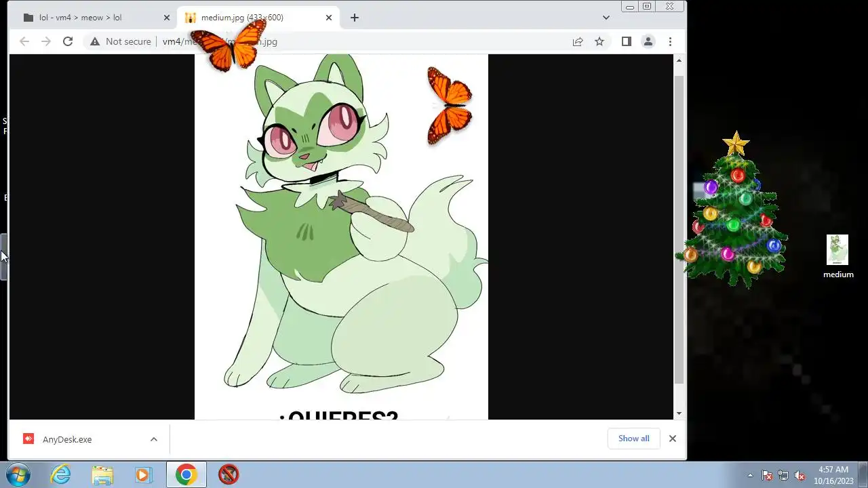Open the AnyDesk.exe downloaded file
Viewport: 868px width, 488px height.
point(67,439)
